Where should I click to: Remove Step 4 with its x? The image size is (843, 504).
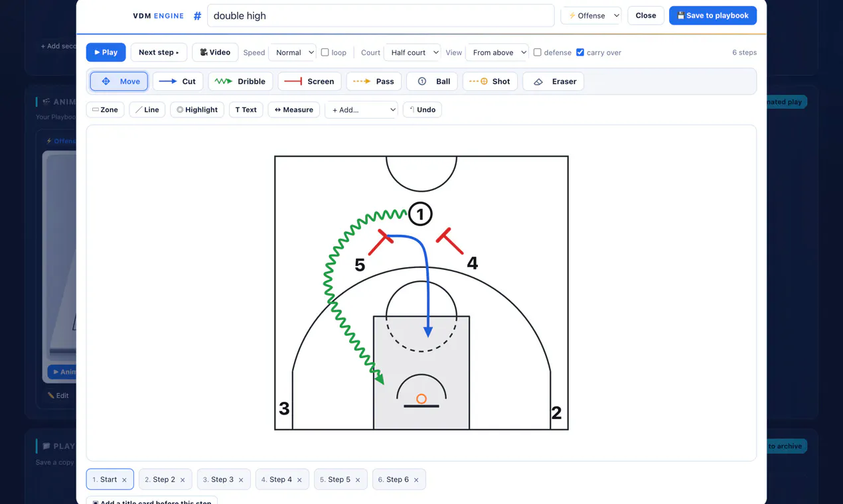[x=299, y=480]
